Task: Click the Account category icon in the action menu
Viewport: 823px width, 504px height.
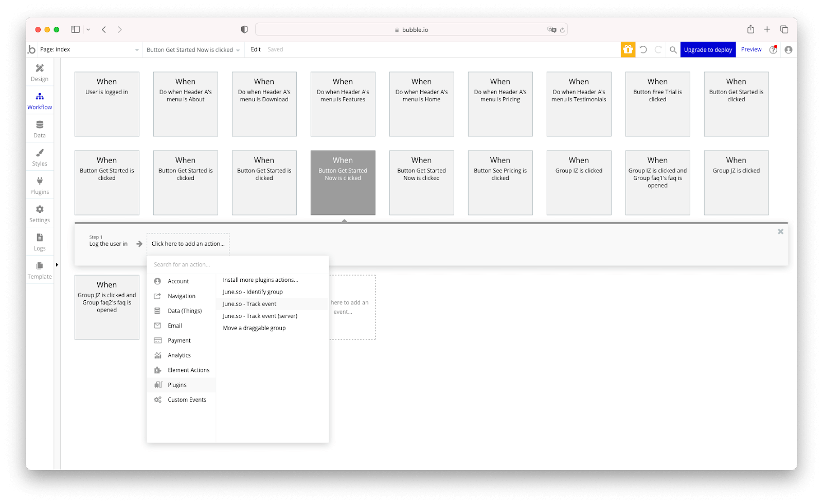Action: (x=157, y=281)
